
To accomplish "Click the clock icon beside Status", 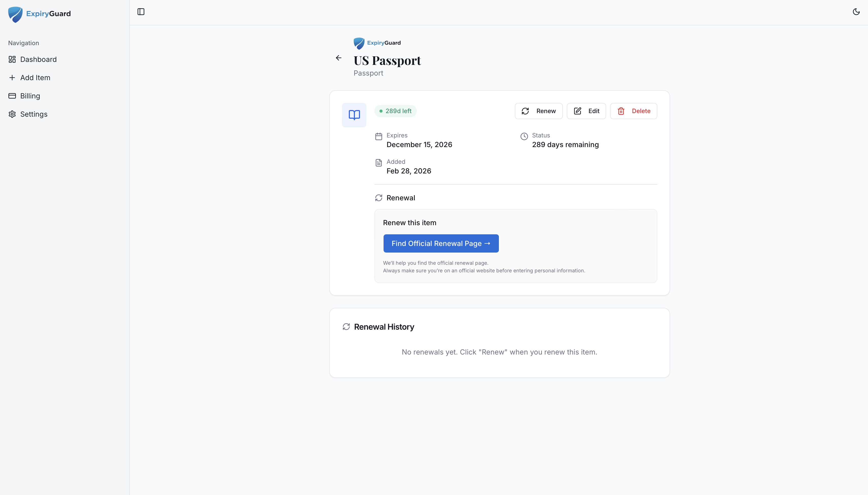I will coord(524,136).
